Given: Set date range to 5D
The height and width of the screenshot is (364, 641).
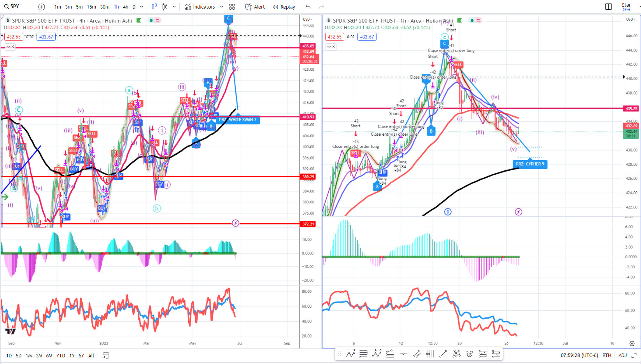Looking at the screenshot, I should pos(19,355).
